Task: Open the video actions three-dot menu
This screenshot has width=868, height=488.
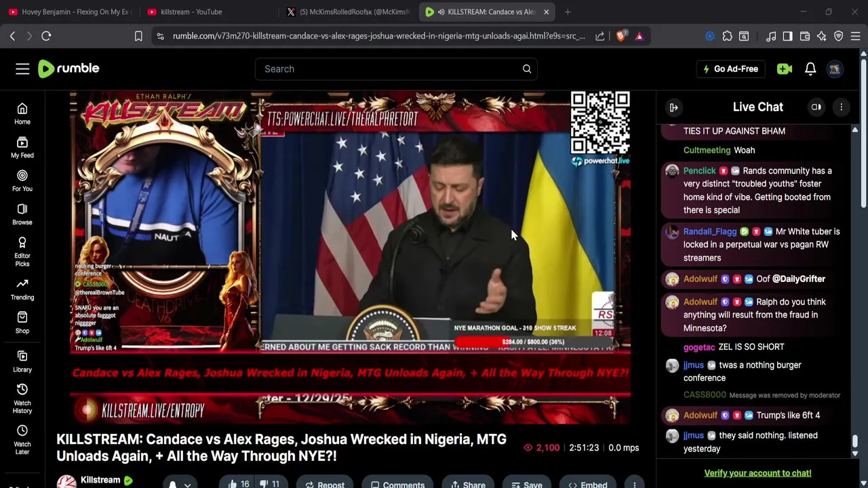Action: tap(634, 484)
